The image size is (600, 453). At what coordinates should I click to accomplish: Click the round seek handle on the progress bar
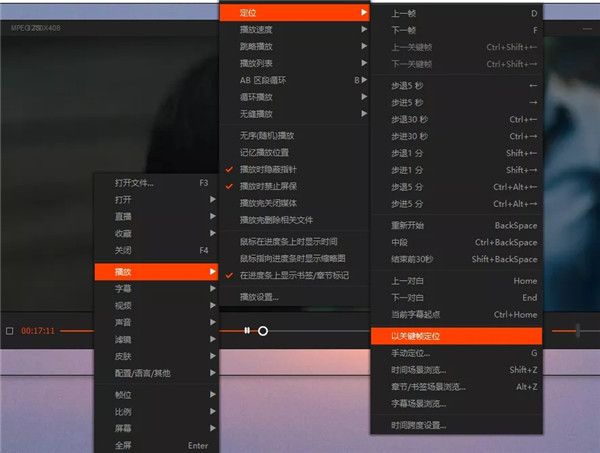[262, 329]
